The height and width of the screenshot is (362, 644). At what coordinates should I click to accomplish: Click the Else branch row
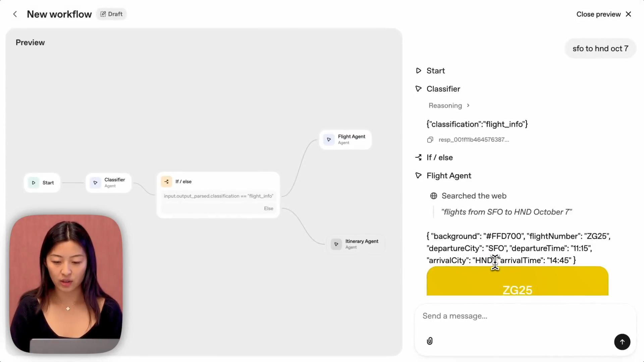[x=218, y=208]
